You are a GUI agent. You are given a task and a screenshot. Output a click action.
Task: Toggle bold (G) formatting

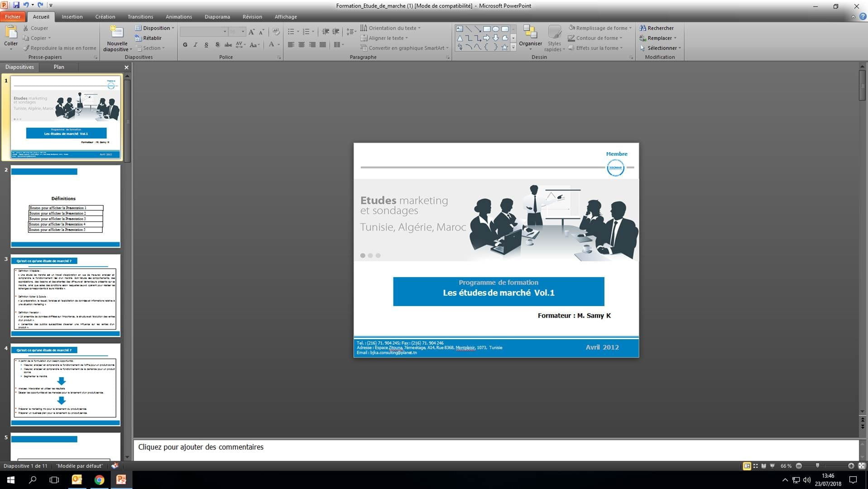coord(185,45)
